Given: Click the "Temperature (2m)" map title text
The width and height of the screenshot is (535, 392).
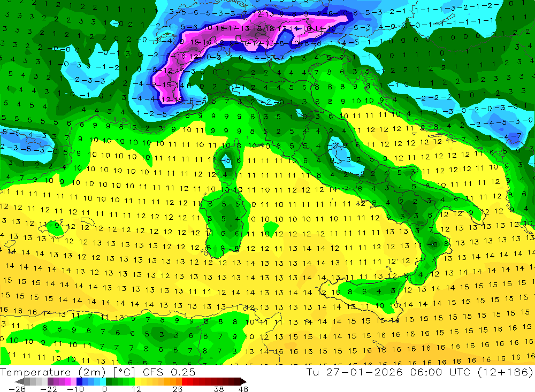Looking at the screenshot, I should [x=53, y=372].
